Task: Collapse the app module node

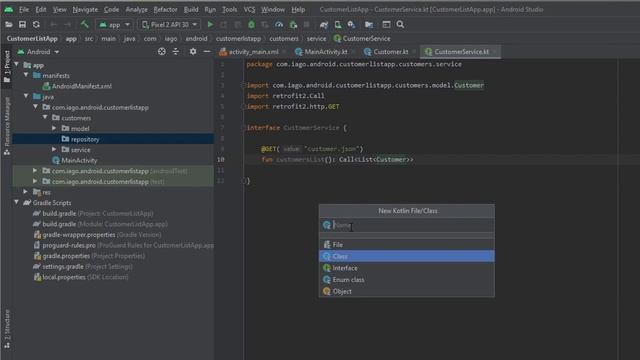Action: click(17, 64)
